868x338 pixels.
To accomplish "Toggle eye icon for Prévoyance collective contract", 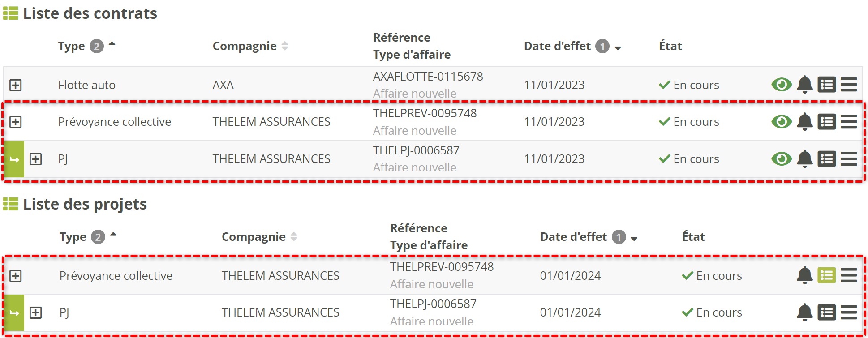I will [782, 122].
